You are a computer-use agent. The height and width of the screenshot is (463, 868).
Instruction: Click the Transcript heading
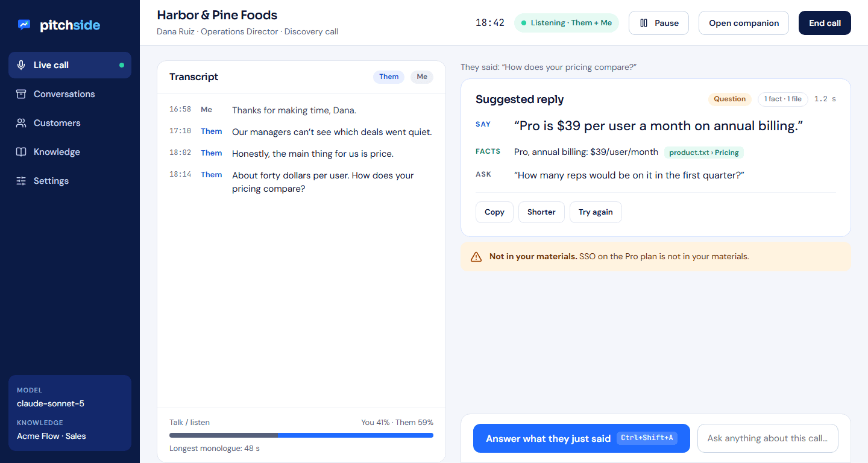coord(194,77)
